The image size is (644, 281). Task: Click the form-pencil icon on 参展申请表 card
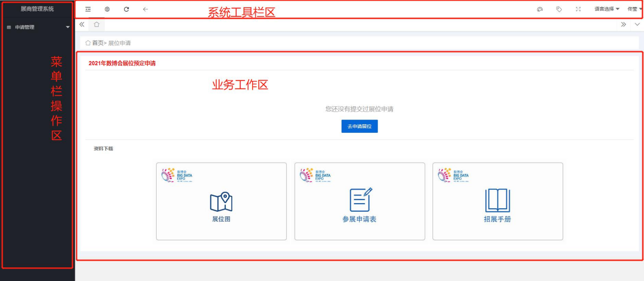coord(360,200)
